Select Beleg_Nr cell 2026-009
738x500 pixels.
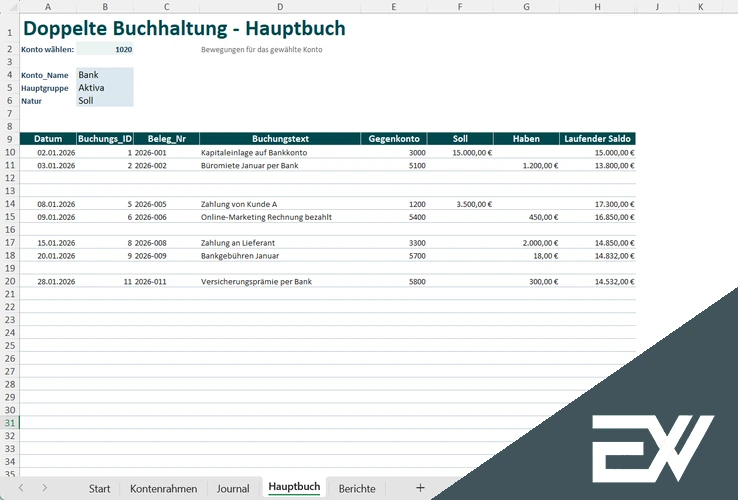(167, 256)
